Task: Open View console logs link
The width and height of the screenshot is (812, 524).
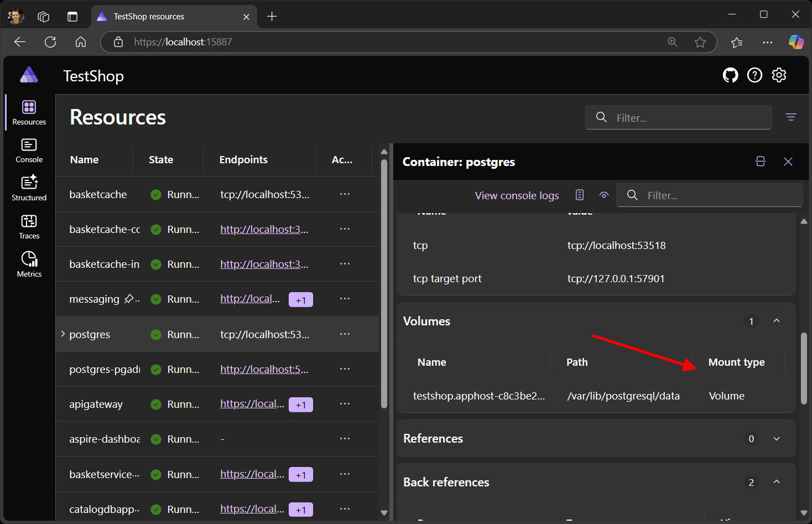Action: 517,195
